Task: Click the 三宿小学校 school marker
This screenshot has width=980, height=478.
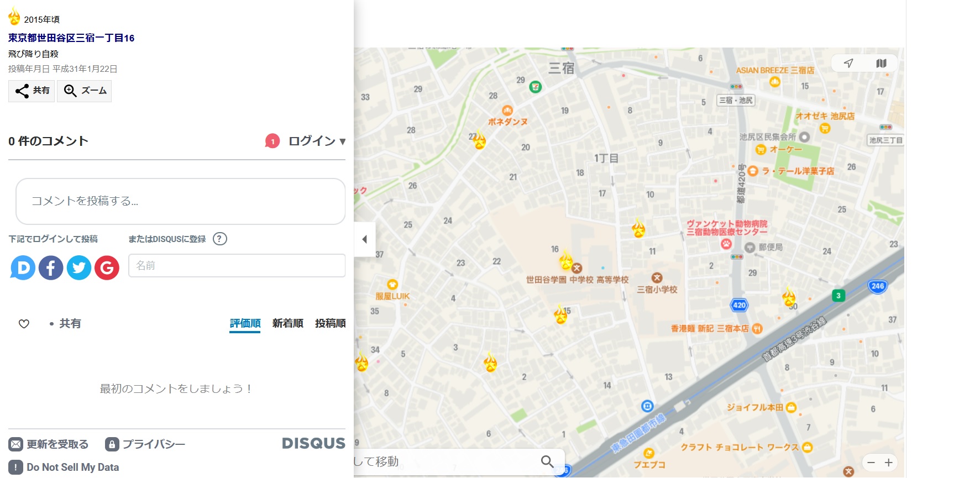Action: (657, 278)
